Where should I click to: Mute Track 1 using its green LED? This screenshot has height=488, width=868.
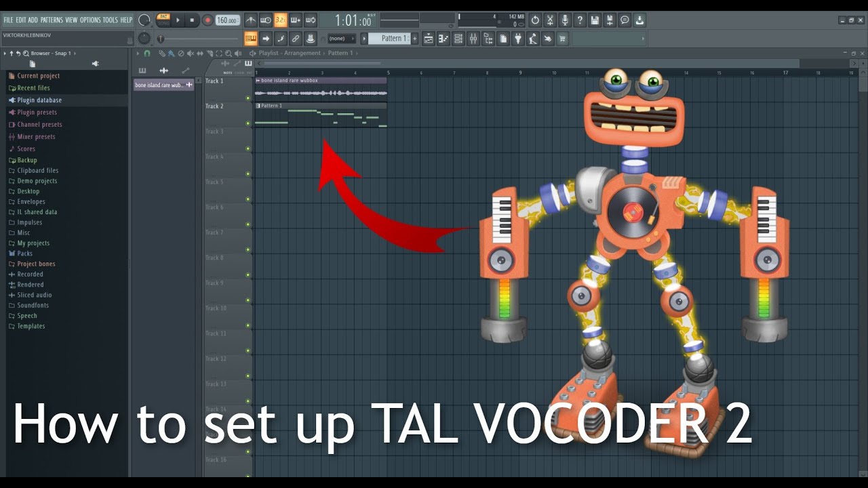248,98
